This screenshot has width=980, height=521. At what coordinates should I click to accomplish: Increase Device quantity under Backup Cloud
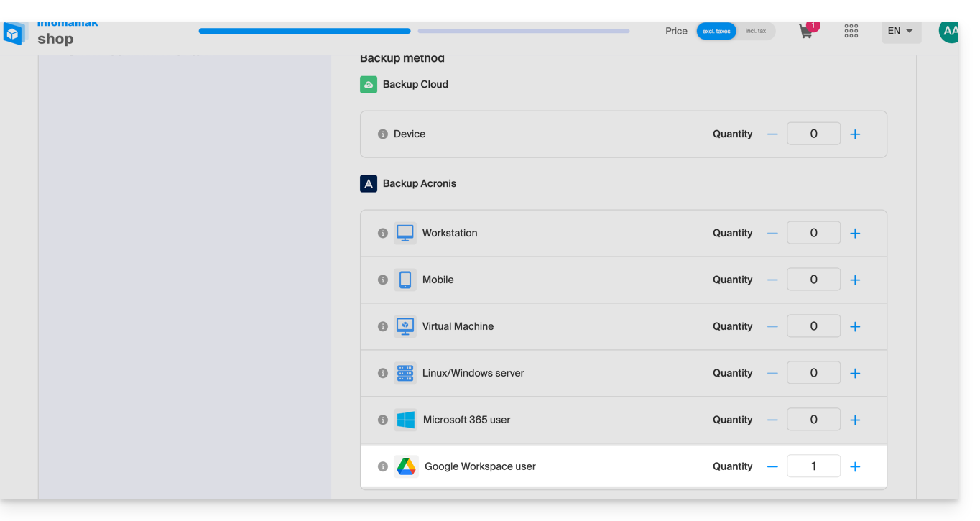pyautogui.click(x=855, y=134)
